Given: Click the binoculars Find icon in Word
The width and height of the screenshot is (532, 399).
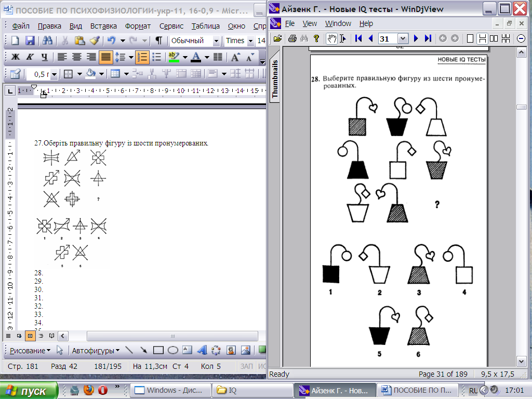Looking at the screenshot, I should tap(47, 41).
